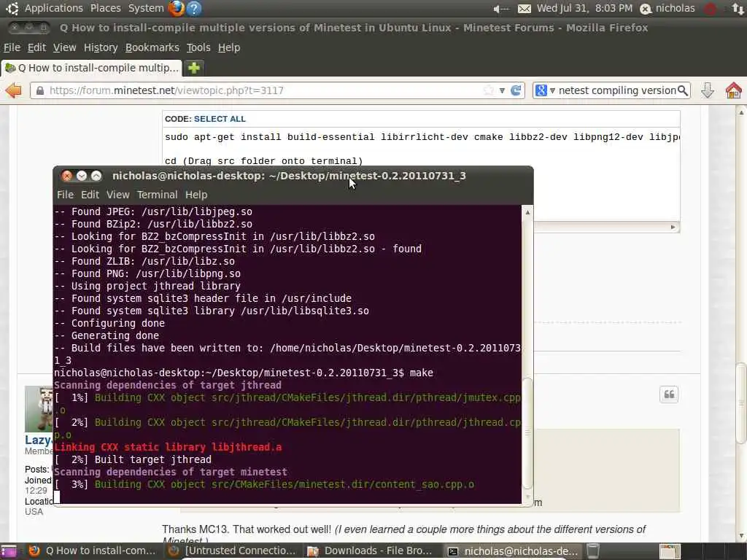Click the search magnifier icon
Viewport: 747px width, 560px height.
tap(683, 90)
